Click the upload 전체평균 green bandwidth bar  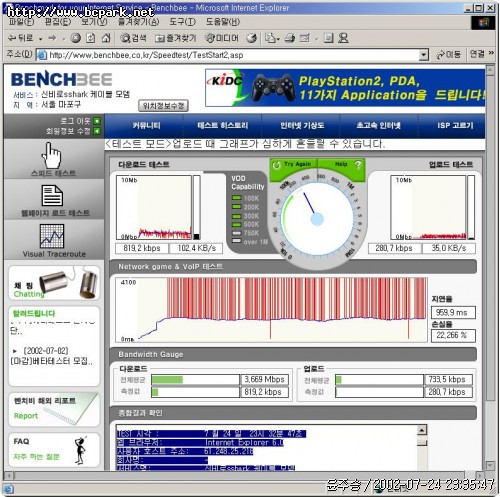pyautogui.click(x=338, y=380)
